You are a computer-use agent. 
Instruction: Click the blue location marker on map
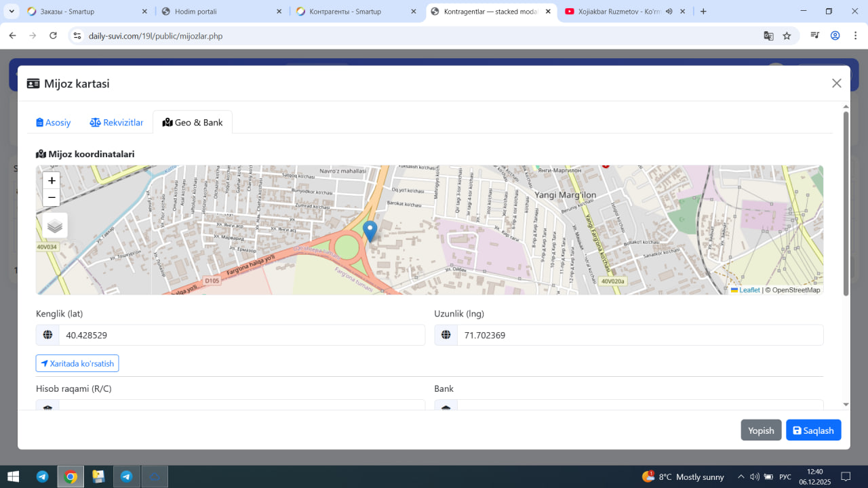(370, 230)
